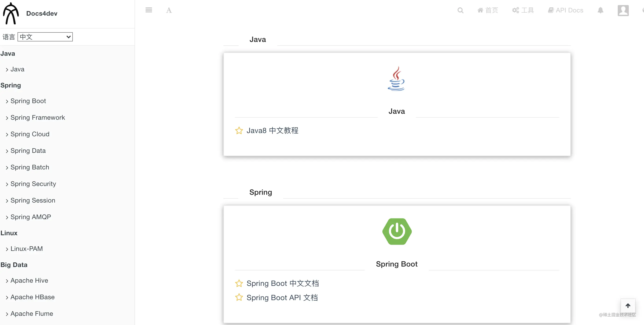Open Apache Flume in the sidebar

(x=32, y=313)
